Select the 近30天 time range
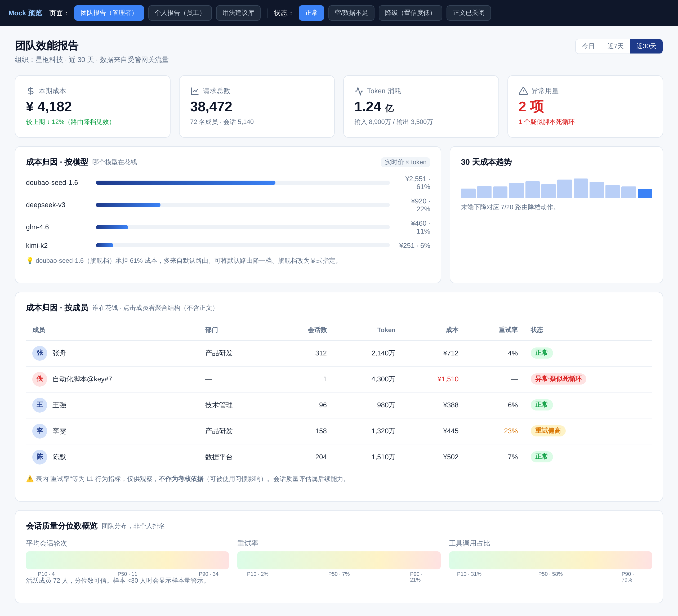The width and height of the screenshot is (678, 616). point(646,46)
